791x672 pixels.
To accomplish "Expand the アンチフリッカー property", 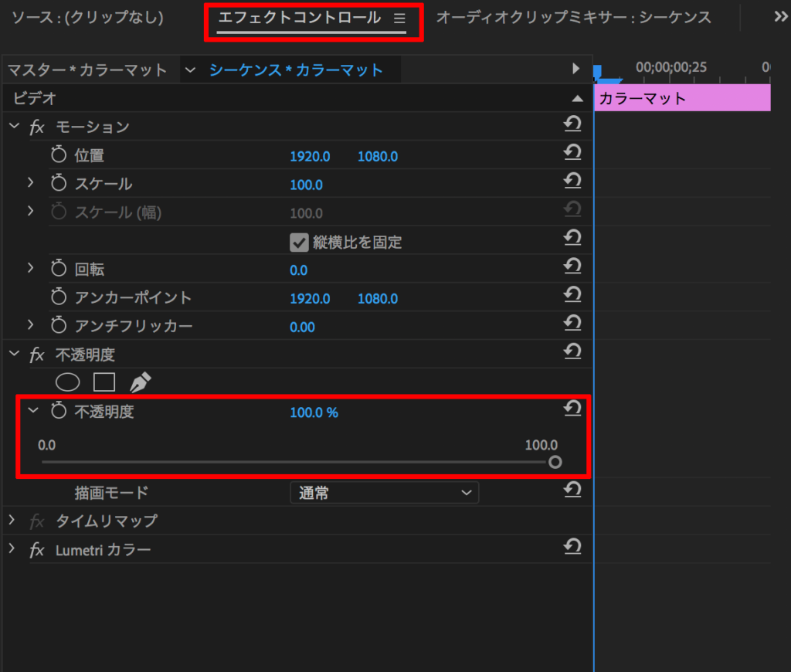I will pyautogui.click(x=30, y=324).
